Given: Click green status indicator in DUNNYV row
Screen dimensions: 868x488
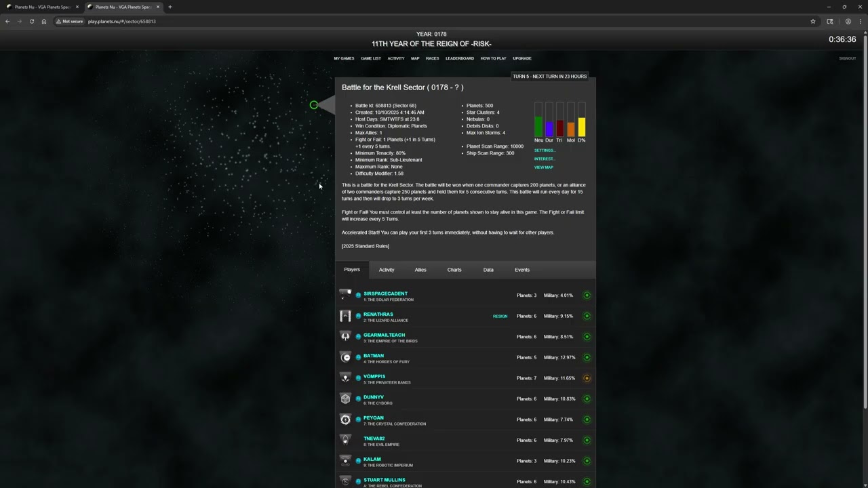Looking at the screenshot, I should tap(587, 399).
